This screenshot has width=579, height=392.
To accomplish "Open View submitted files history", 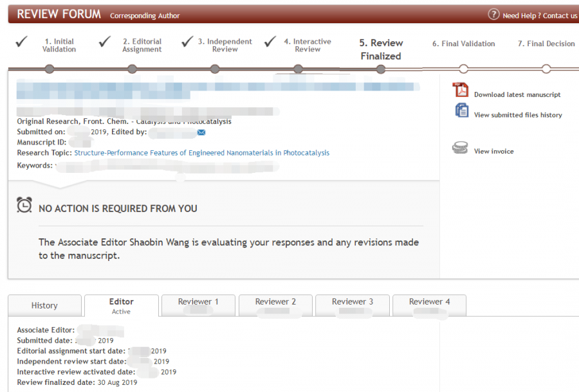I will pyautogui.click(x=518, y=115).
